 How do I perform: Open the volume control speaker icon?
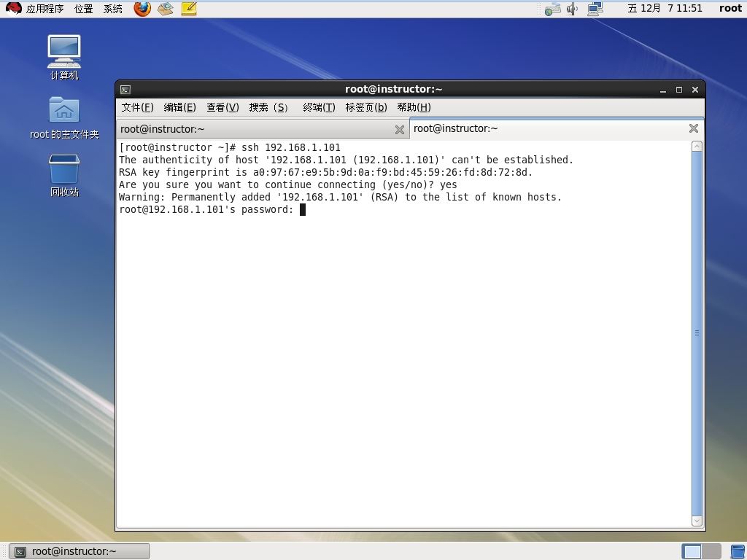pyautogui.click(x=572, y=9)
